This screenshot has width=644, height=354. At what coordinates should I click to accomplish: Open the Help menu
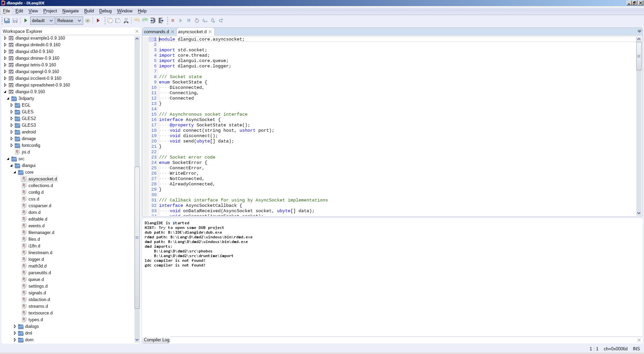click(x=142, y=11)
